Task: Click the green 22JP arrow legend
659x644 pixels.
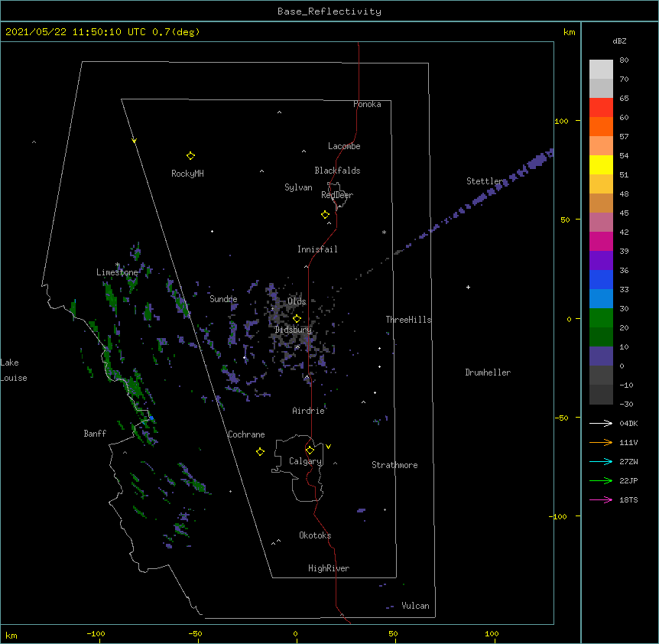Action: [x=601, y=480]
